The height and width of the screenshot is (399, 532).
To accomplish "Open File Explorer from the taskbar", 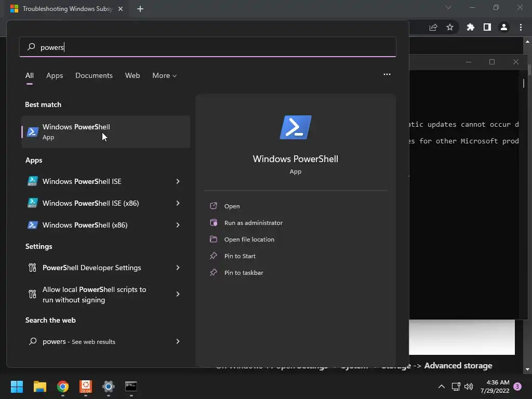I will pyautogui.click(x=39, y=387).
